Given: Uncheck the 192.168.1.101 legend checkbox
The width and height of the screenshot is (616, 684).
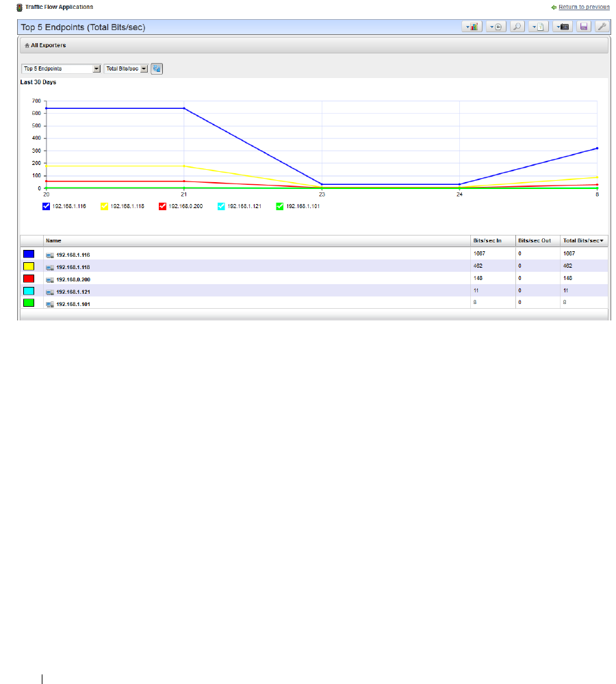Looking at the screenshot, I should pos(280,206).
